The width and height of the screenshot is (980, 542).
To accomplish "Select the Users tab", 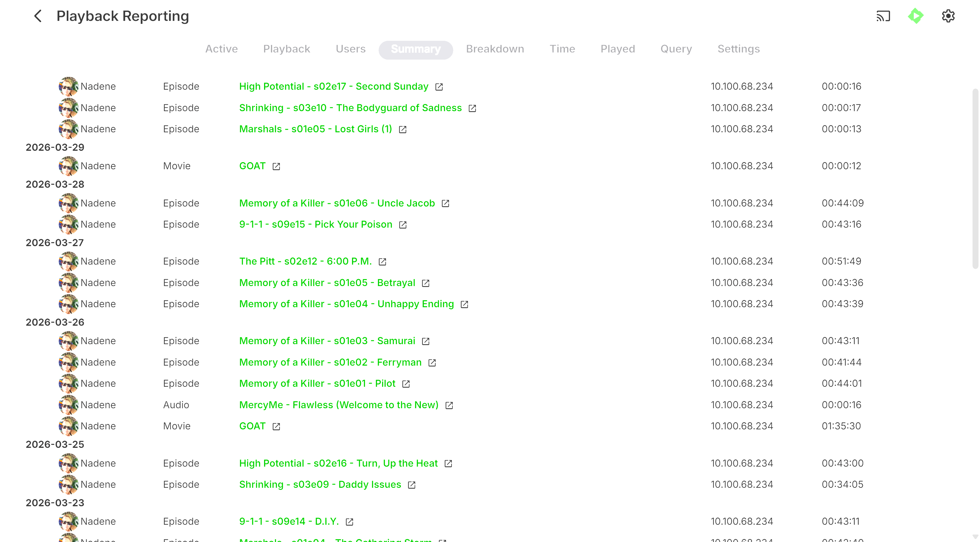I will (351, 49).
